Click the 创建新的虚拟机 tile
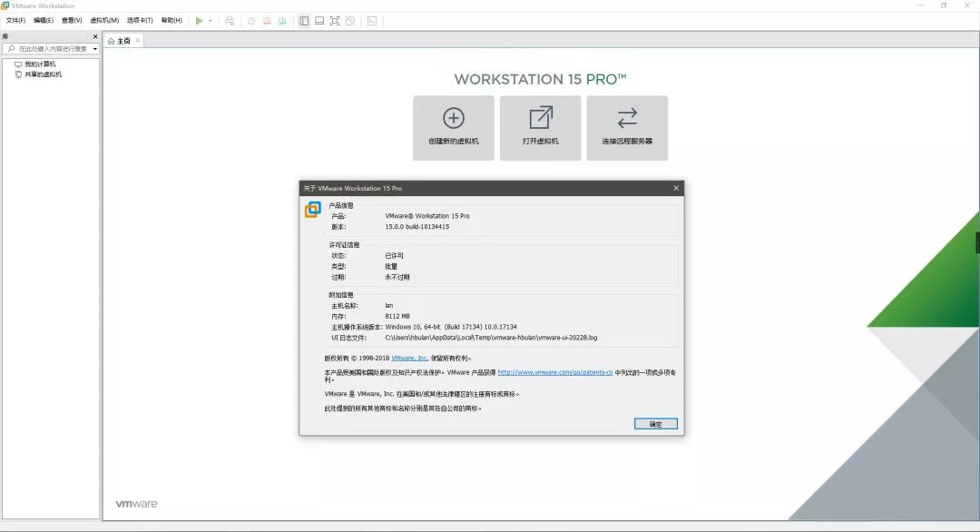 coord(454,128)
